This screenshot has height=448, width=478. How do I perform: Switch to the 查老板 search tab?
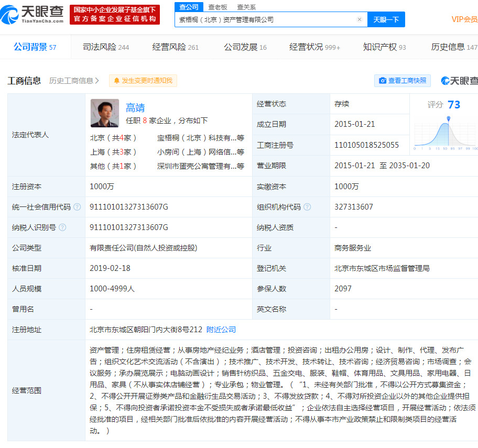pos(218,7)
